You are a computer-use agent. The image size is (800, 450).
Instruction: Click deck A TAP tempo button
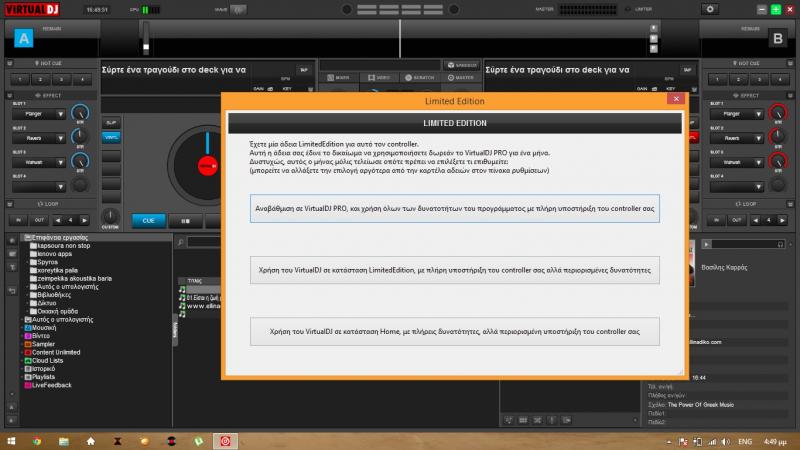pyautogui.click(x=304, y=70)
